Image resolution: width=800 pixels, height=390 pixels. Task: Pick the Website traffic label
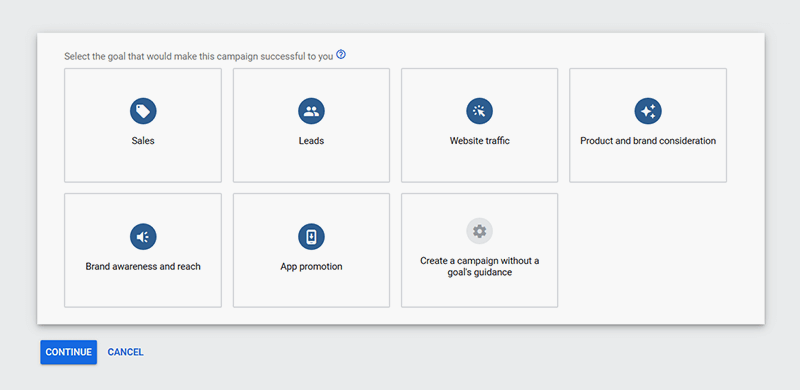(480, 141)
